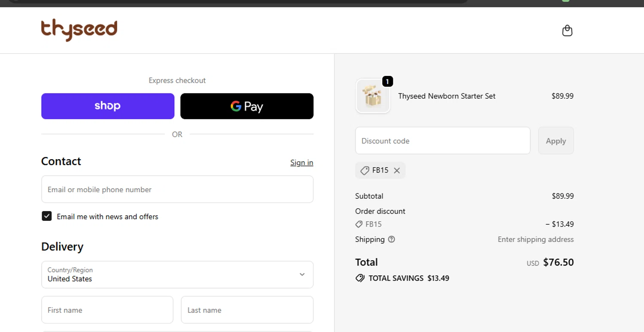644x332 pixels.
Task: Click the Enter shipping address text
Action: pos(536,239)
